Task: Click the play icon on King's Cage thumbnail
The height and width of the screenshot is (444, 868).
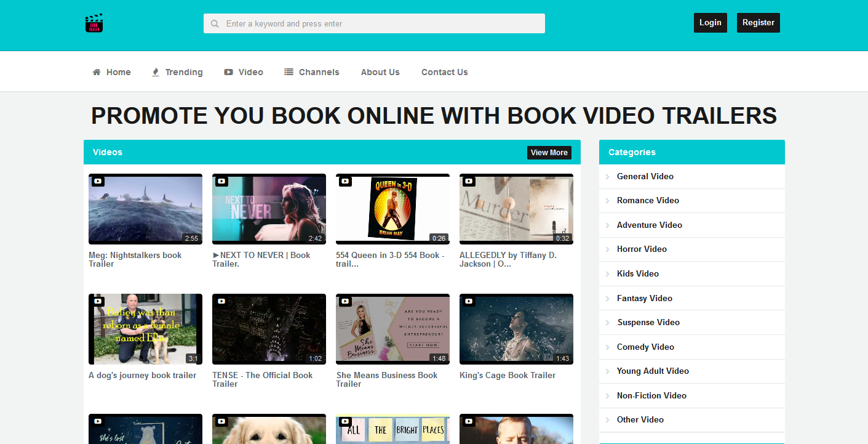Action: 468,301
